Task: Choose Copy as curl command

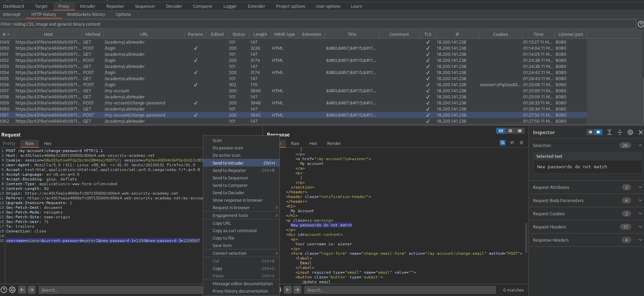Action: coord(241,230)
